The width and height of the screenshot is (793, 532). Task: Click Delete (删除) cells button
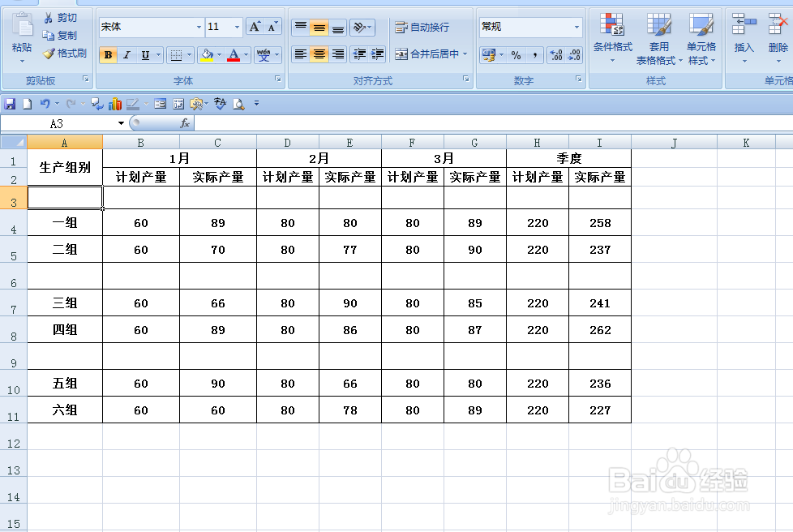coord(778,38)
